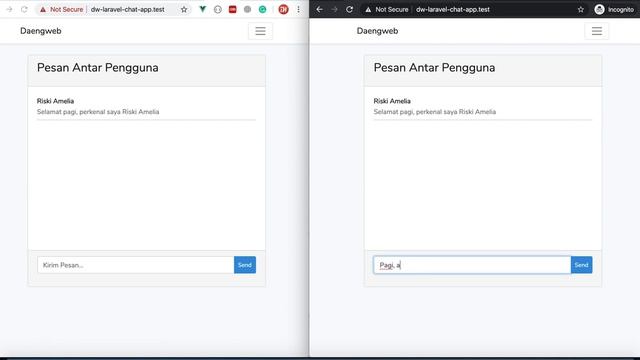Go forward in incognito browser window

click(334, 9)
